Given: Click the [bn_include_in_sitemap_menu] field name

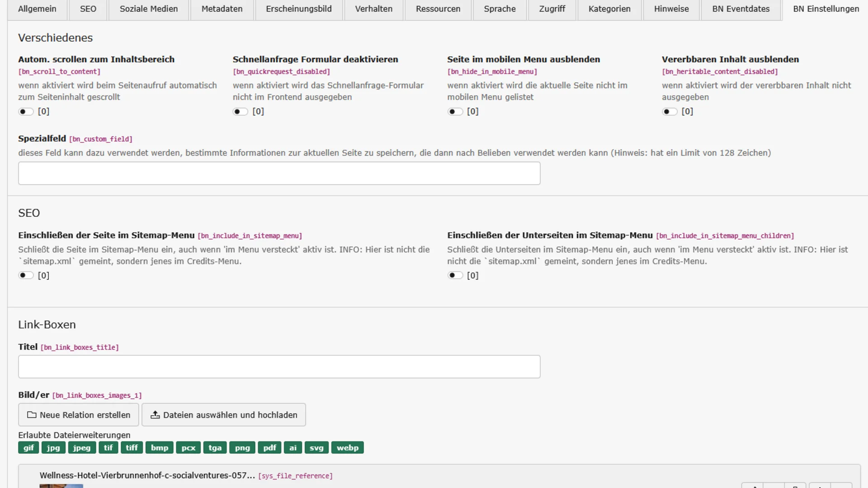Looking at the screenshot, I should [250, 236].
